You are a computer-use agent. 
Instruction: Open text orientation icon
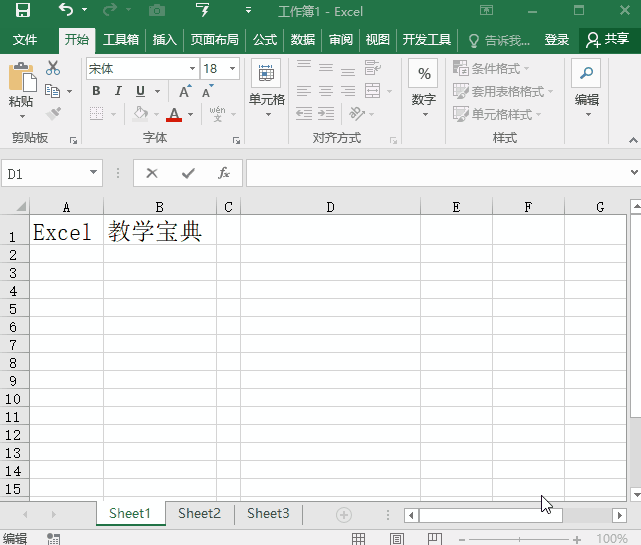(x=357, y=114)
